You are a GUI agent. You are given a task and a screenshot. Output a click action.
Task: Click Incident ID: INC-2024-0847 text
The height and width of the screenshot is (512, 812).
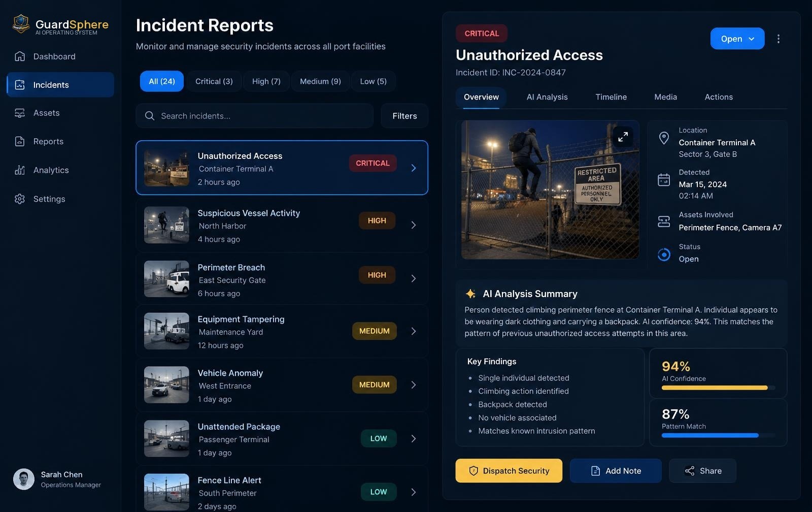tap(511, 73)
